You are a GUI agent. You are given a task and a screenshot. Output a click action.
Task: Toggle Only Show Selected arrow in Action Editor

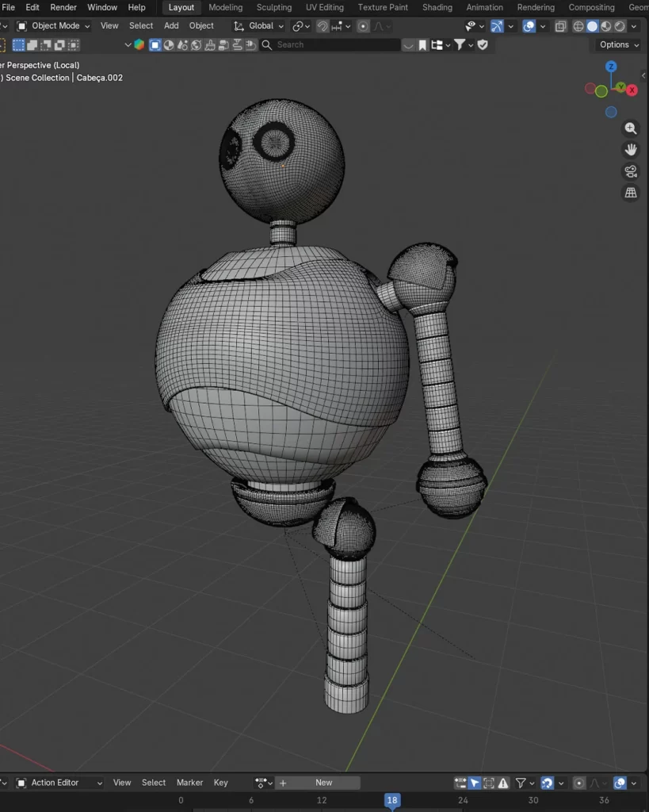click(475, 783)
